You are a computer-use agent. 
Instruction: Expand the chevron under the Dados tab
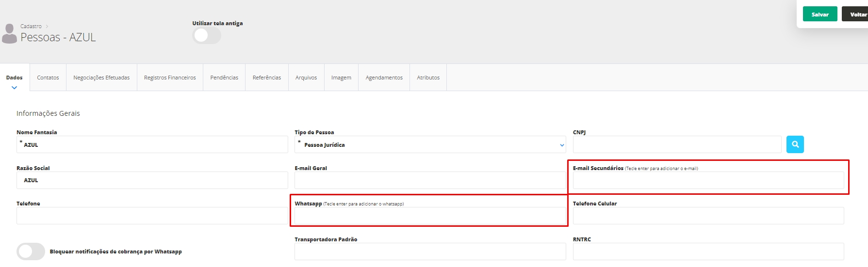[14, 88]
